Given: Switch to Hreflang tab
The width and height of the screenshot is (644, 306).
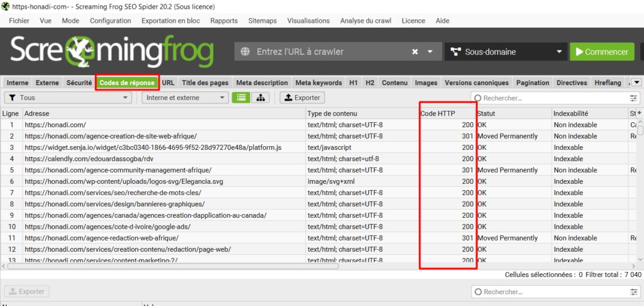Looking at the screenshot, I should [x=608, y=82].
